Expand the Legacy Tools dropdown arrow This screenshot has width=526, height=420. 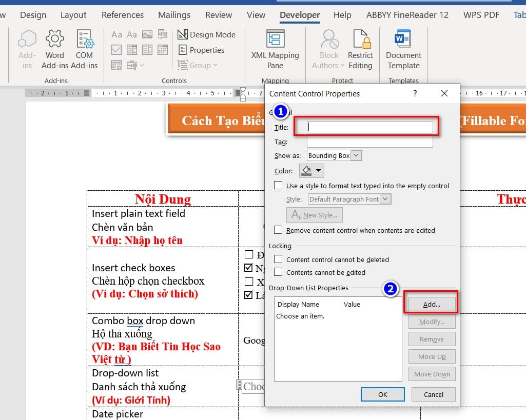(x=142, y=65)
